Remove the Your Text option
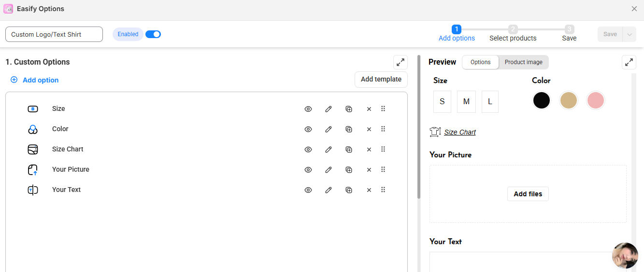The image size is (644, 272). 369,190
